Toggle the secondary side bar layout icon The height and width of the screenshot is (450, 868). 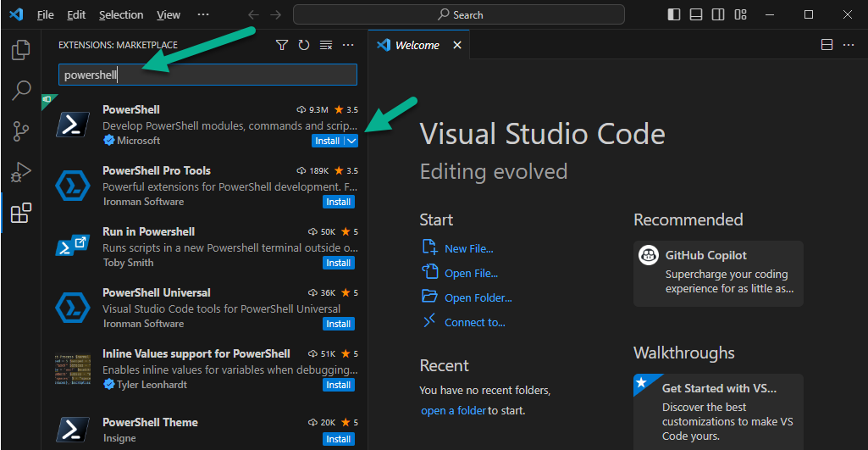(718, 15)
